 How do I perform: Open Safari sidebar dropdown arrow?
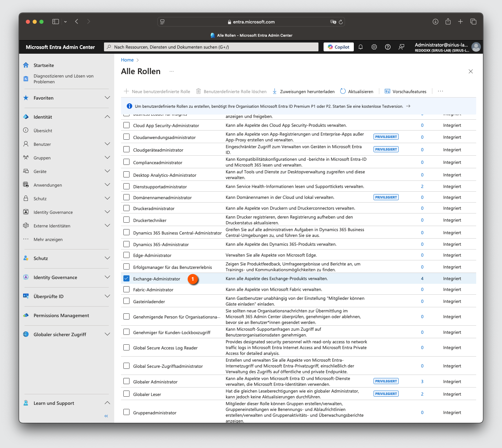(x=65, y=22)
